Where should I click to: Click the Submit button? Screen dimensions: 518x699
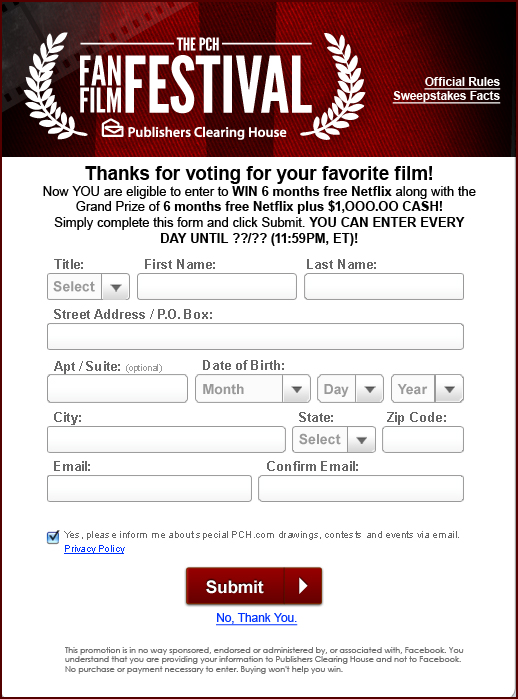point(254,586)
